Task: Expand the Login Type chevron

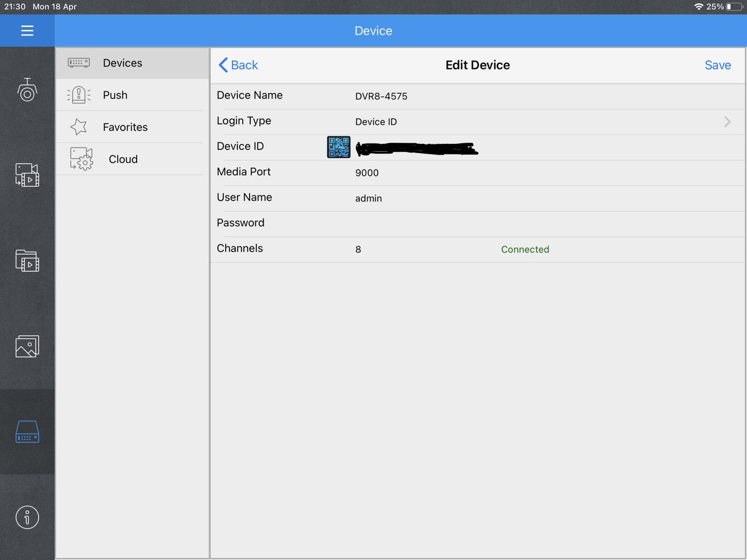Action: 727,122
